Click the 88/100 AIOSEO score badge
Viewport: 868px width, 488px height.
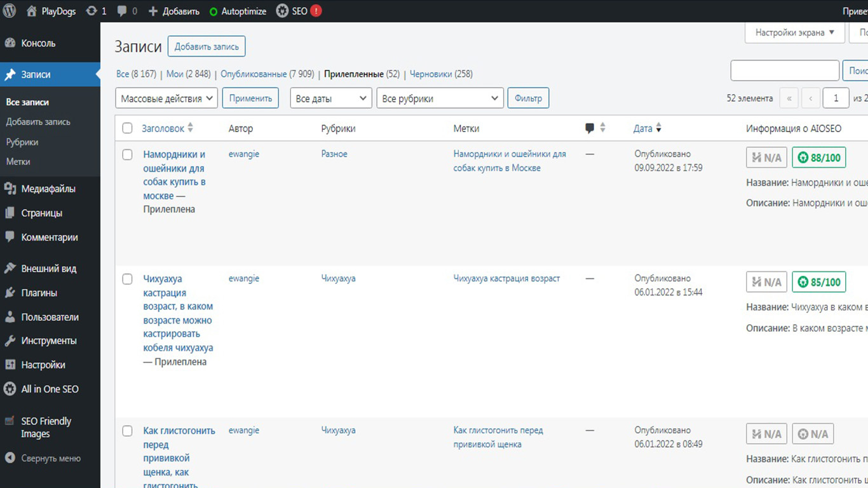click(818, 158)
